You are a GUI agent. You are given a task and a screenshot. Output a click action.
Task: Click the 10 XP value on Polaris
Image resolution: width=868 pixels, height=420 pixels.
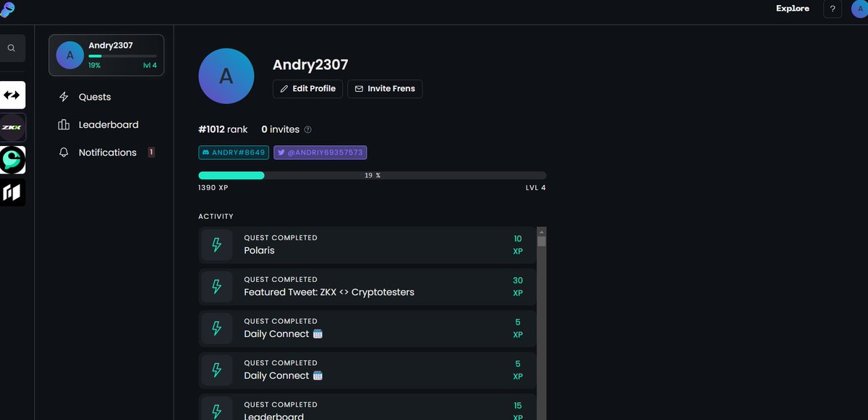pos(517,245)
